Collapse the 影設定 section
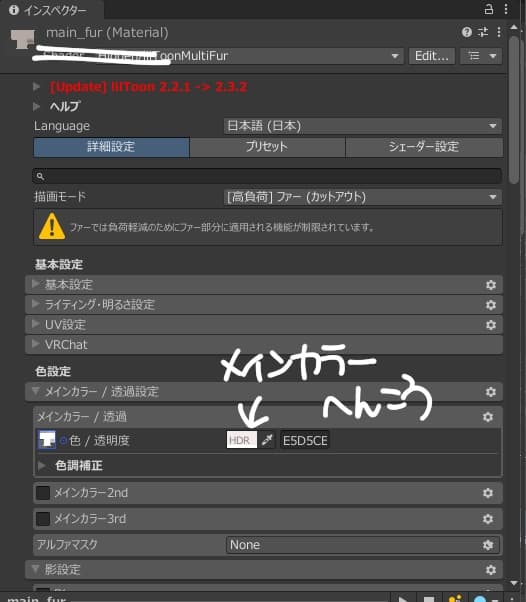Image resolution: width=526 pixels, height=602 pixels. point(264,570)
